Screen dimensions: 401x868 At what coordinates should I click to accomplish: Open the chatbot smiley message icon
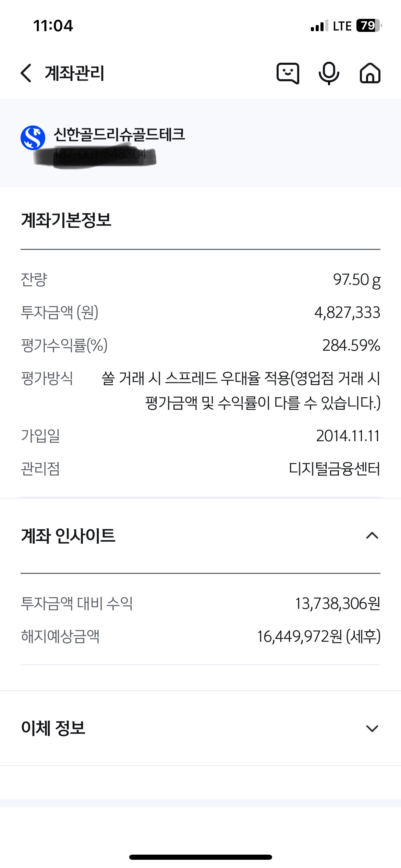[x=288, y=73]
